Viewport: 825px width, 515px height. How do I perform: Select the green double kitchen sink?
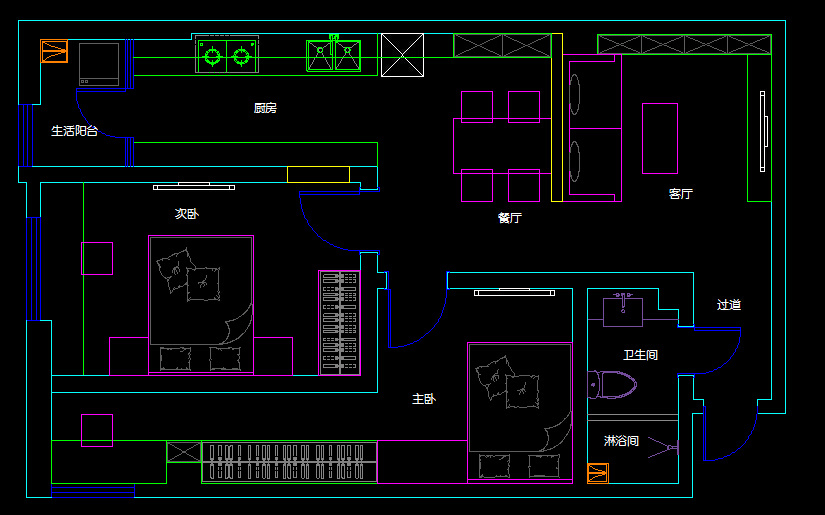pos(333,55)
